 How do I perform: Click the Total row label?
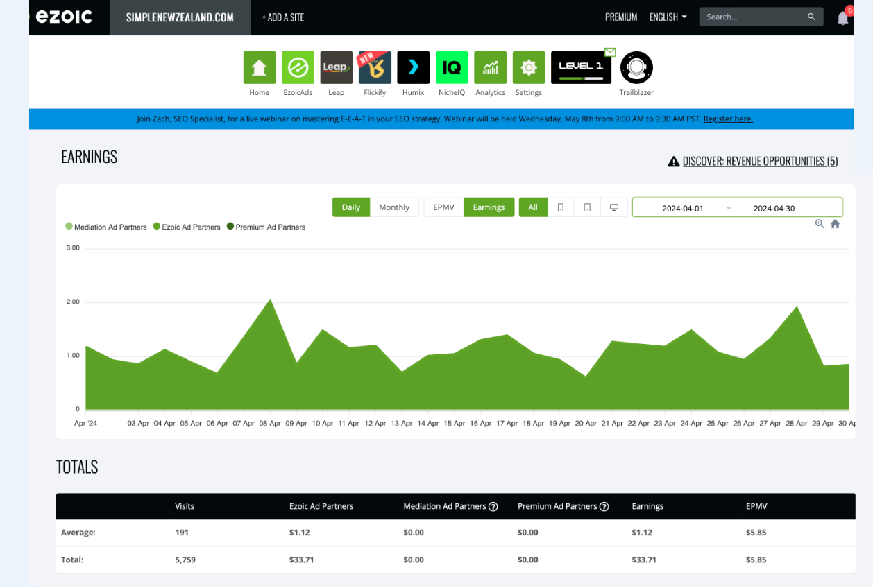tap(72, 560)
